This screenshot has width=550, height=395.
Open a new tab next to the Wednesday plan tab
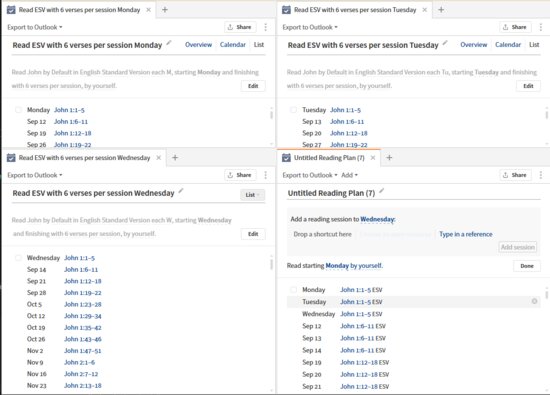[x=175, y=158]
